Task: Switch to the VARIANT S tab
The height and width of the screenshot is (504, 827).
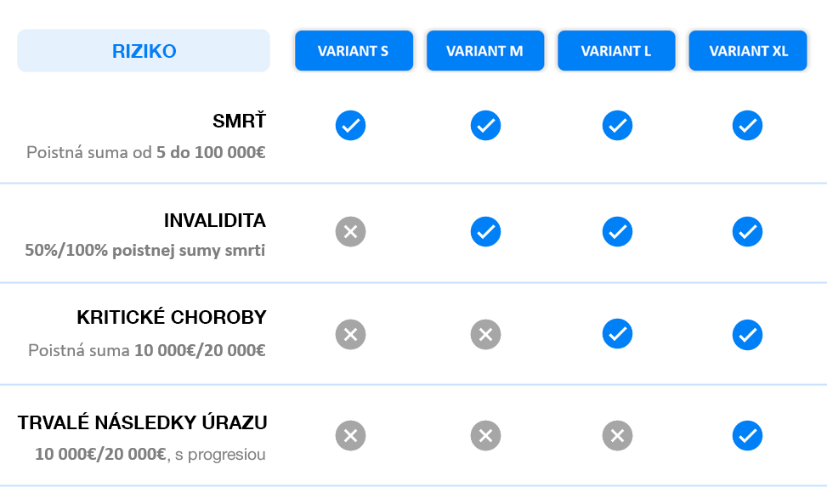Action: coord(354,50)
